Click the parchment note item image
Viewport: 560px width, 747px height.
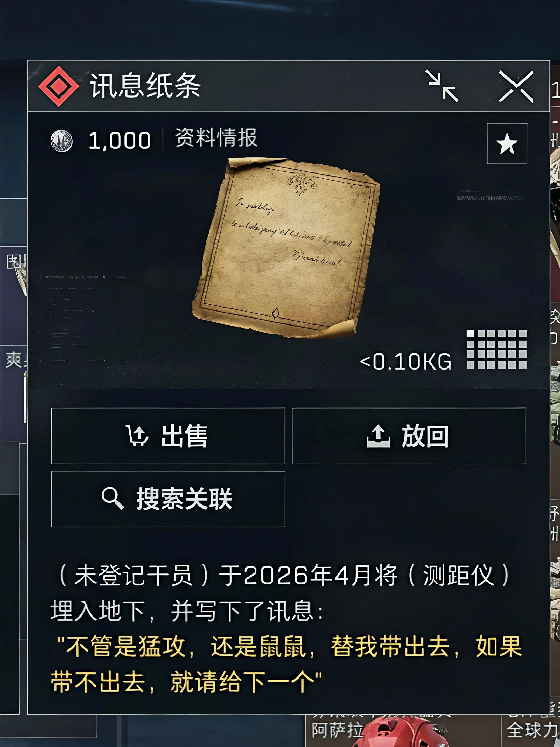pyautogui.click(x=286, y=247)
